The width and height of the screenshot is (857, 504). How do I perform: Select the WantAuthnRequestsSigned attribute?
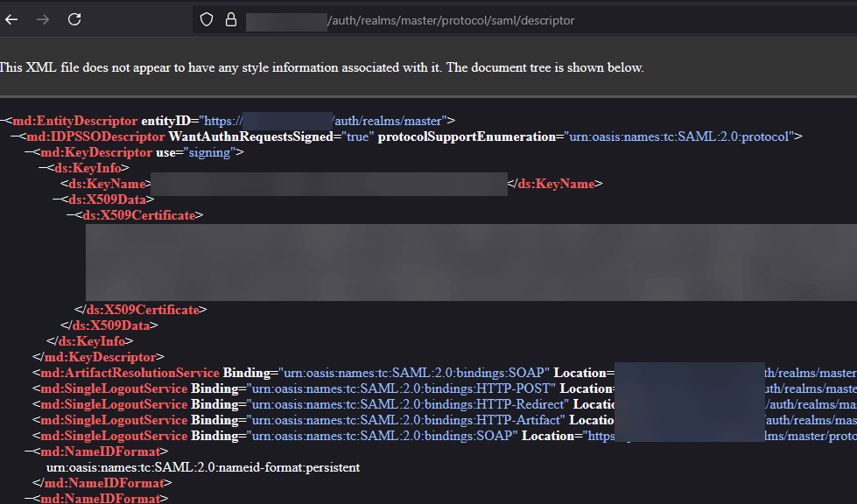coord(251,136)
